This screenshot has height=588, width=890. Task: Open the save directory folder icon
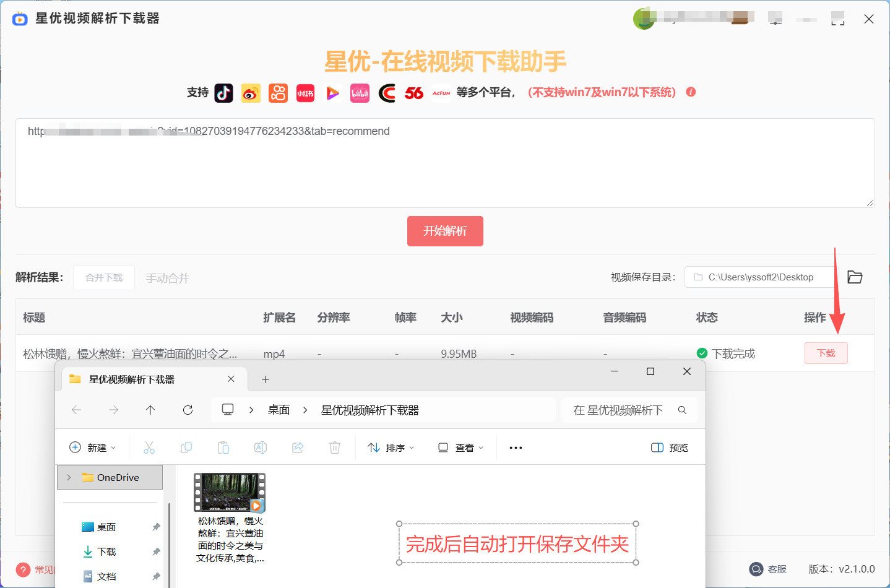[x=855, y=277]
